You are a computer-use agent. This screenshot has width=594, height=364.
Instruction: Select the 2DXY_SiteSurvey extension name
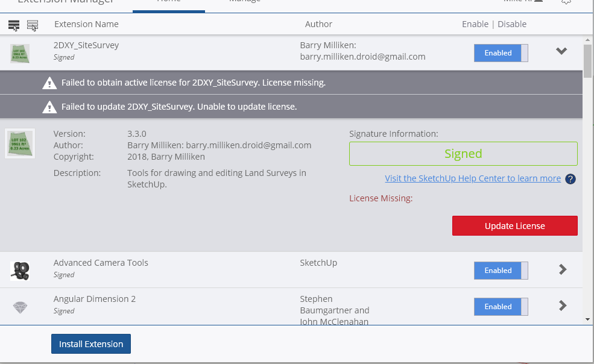click(x=86, y=45)
